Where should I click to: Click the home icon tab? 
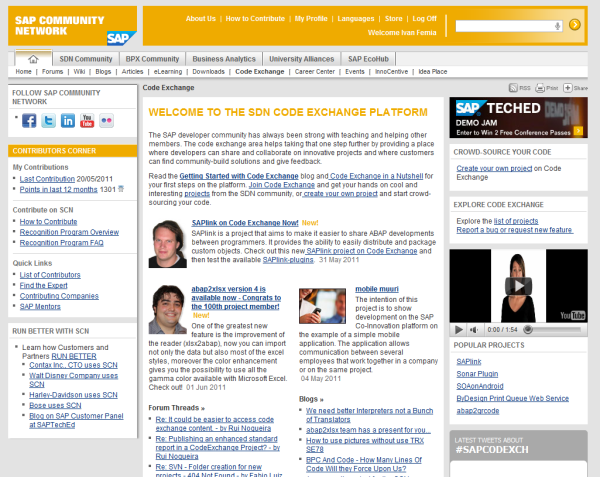click(x=33, y=59)
